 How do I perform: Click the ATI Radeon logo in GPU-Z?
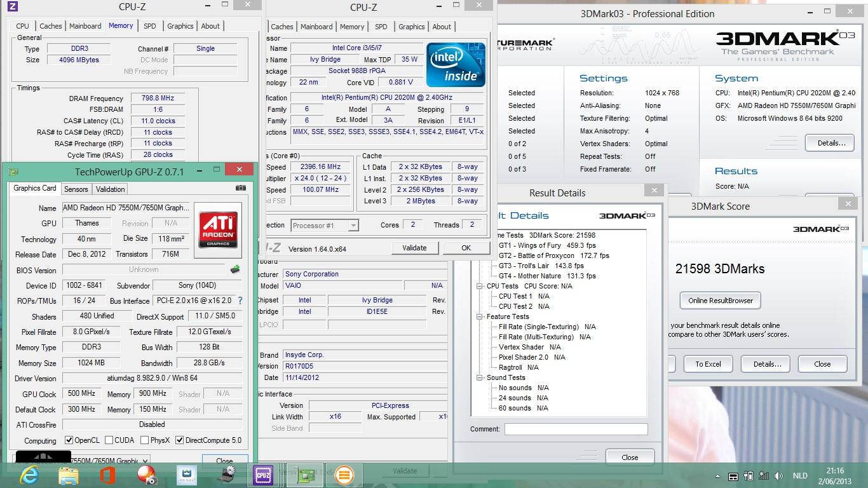click(x=219, y=229)
